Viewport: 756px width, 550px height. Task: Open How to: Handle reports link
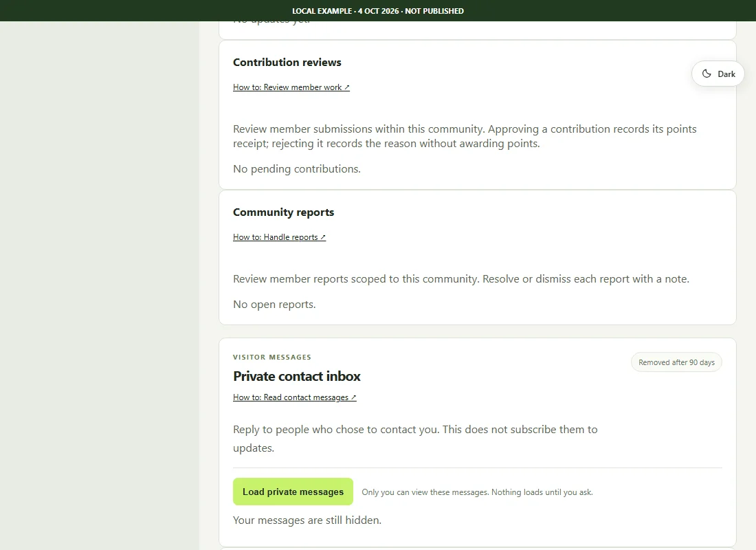[279, 237]
